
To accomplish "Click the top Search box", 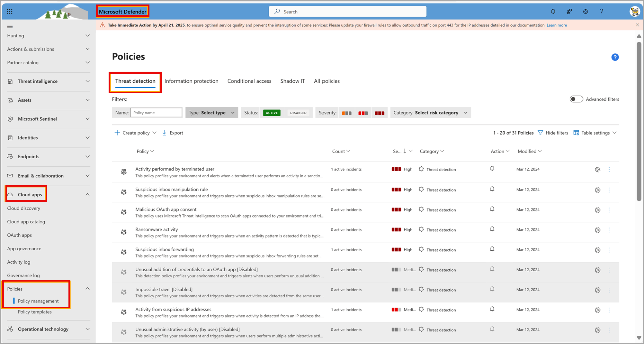I will click(347, 12).
